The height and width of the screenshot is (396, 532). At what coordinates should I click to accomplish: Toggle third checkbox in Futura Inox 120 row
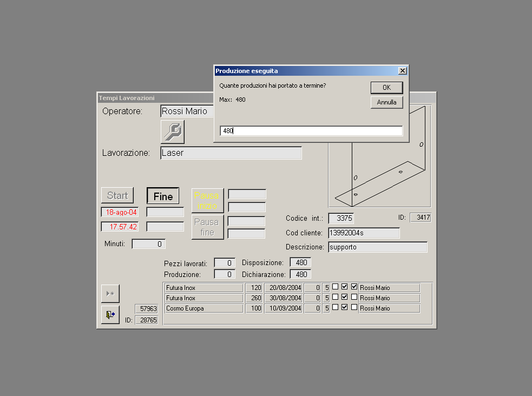354,287
